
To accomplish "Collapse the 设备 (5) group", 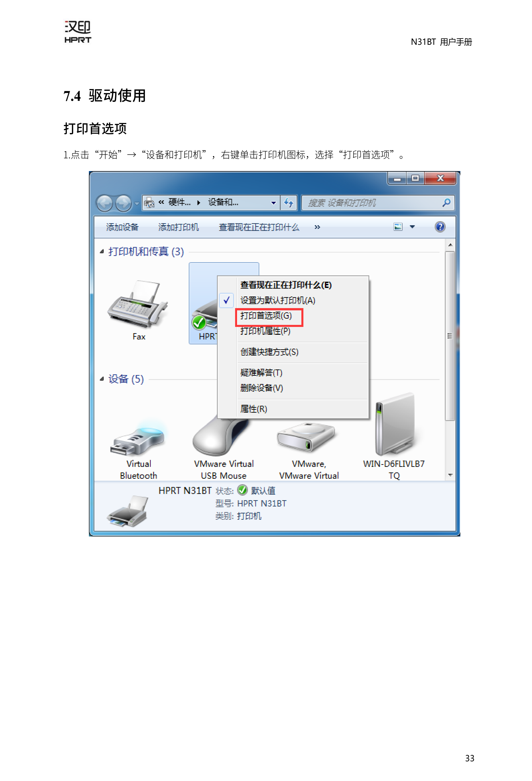I will (102, 379).
